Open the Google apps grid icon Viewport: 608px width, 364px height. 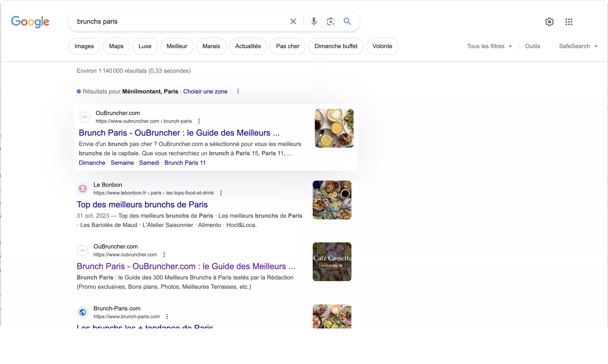point(569,22)
